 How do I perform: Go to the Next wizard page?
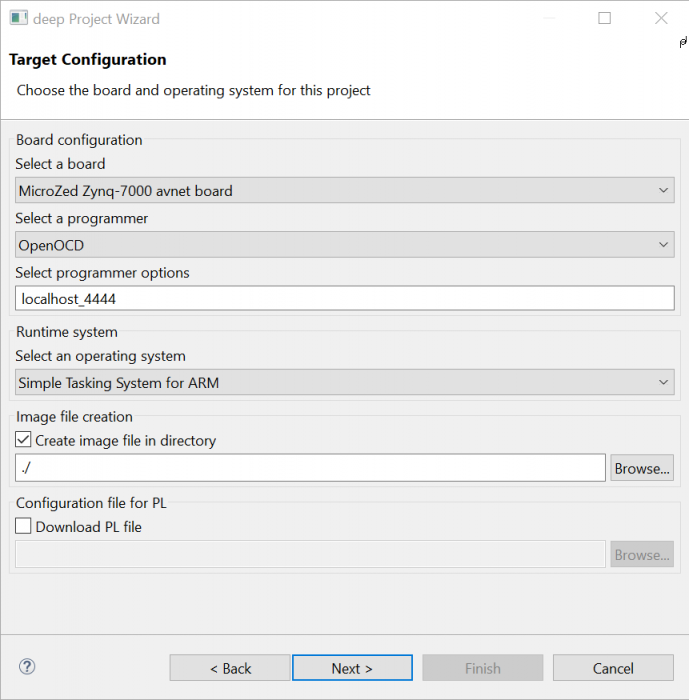pyautogui.click(x=352, y=668)
